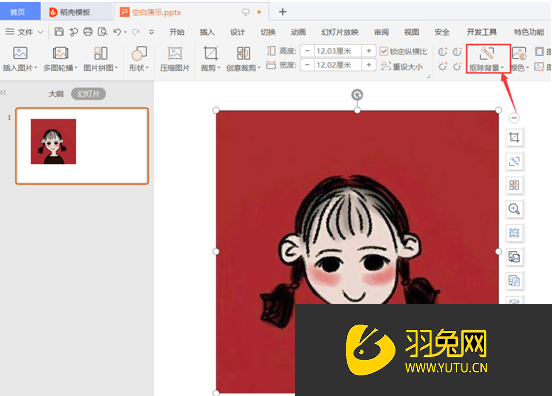The width and height of the screenshot is (552, 396).
Task: Open the 特色功能 ribbon tab
Action: coord(529,32)
